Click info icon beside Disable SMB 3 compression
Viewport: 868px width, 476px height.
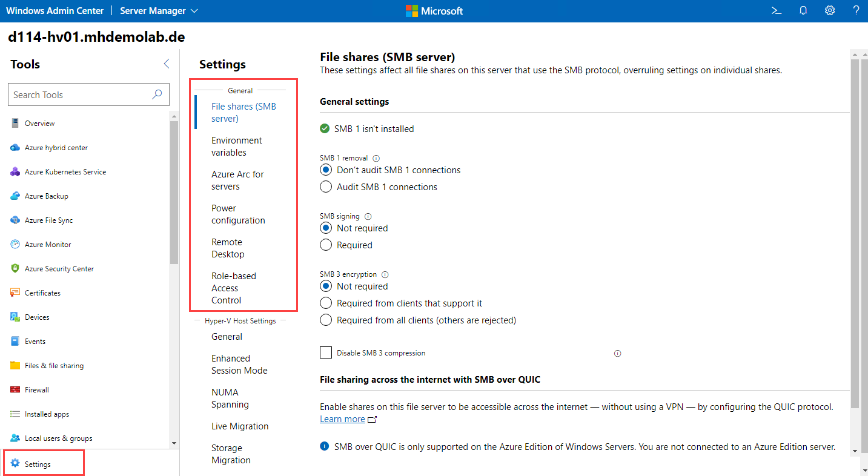[618, 353]
